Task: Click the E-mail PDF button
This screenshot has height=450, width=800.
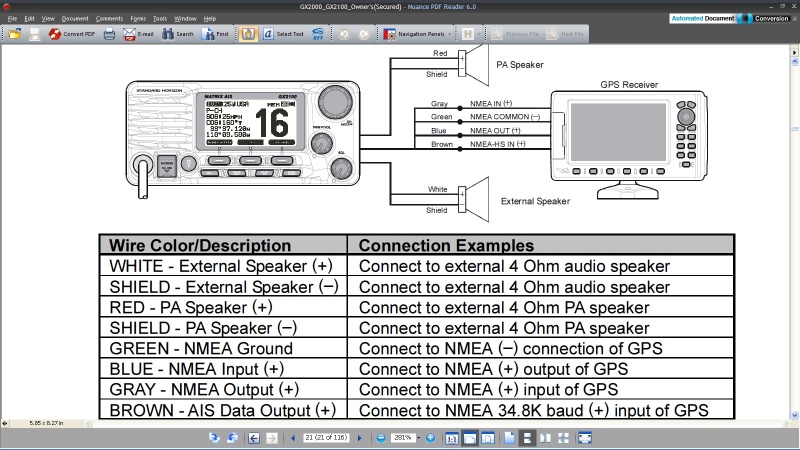Action: pos(138,34)
